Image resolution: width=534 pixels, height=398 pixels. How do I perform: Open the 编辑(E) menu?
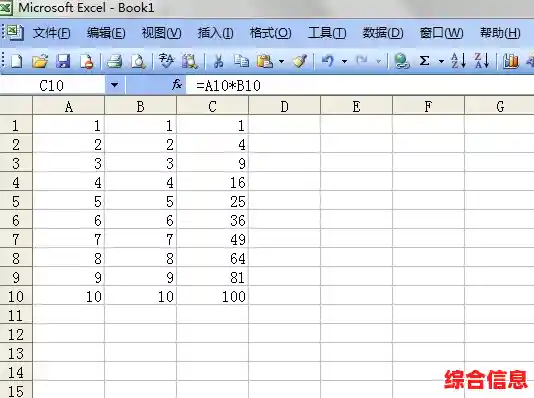pos(106,33)
